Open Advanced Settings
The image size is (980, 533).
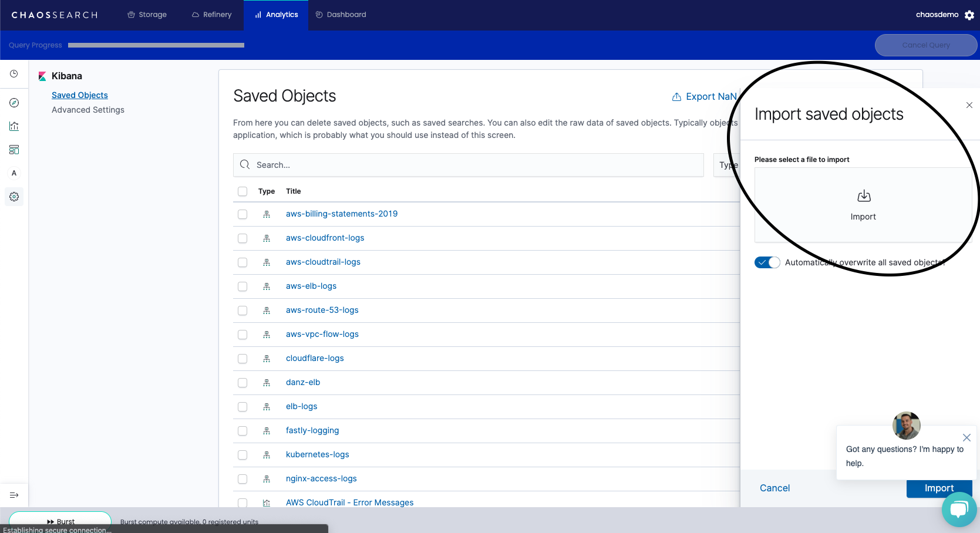coord(88,110)
